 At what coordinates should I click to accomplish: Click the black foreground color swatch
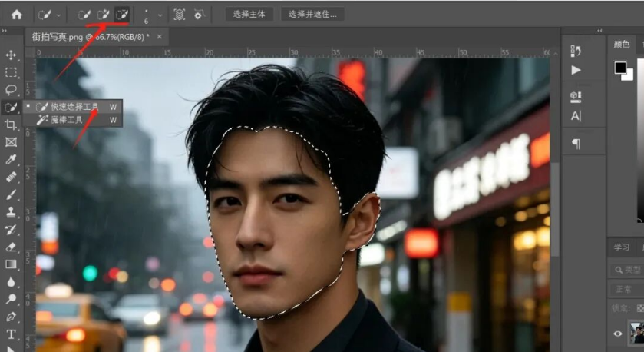coord(620,68)
